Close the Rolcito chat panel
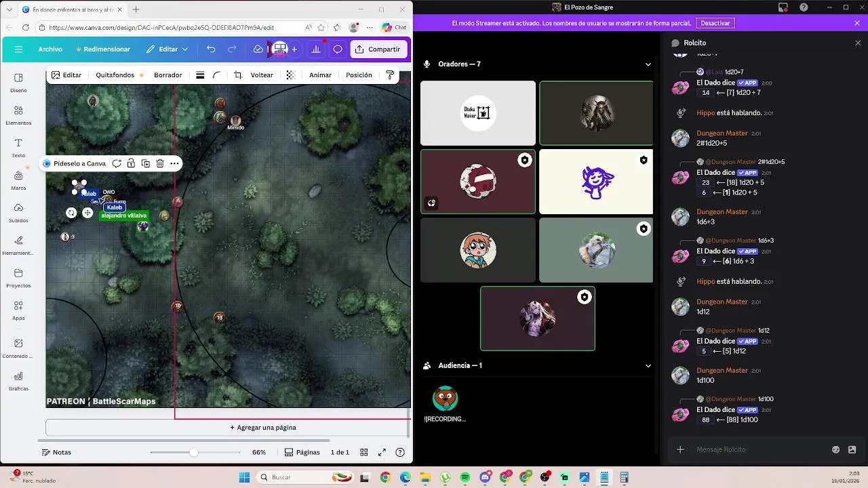 (858, 43)
